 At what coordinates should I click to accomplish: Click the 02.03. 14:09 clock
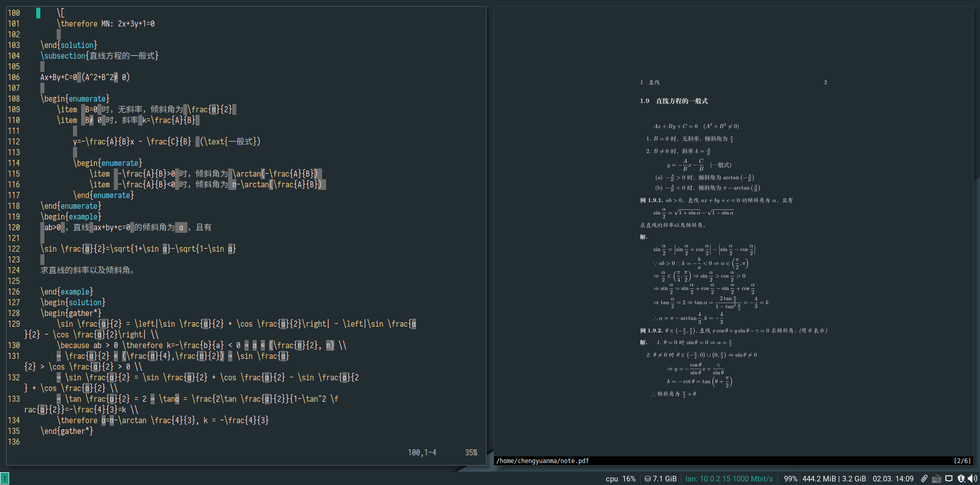coord(893,479)
